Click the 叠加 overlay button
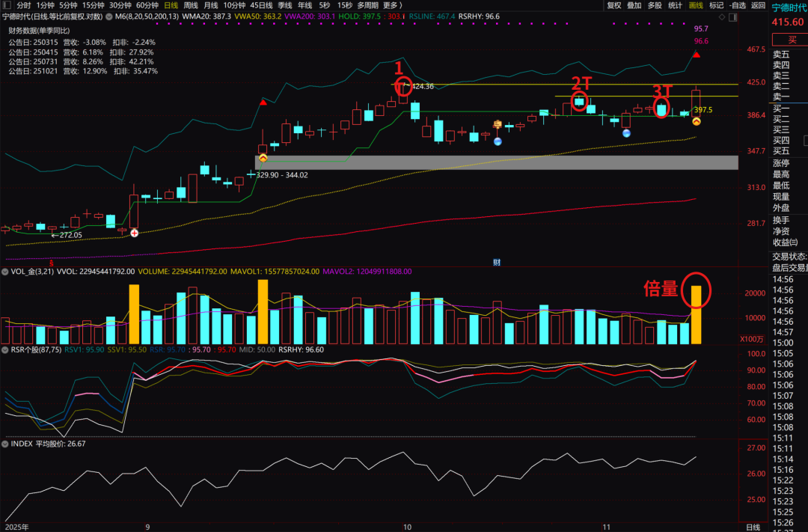 [x=634, y=5]
